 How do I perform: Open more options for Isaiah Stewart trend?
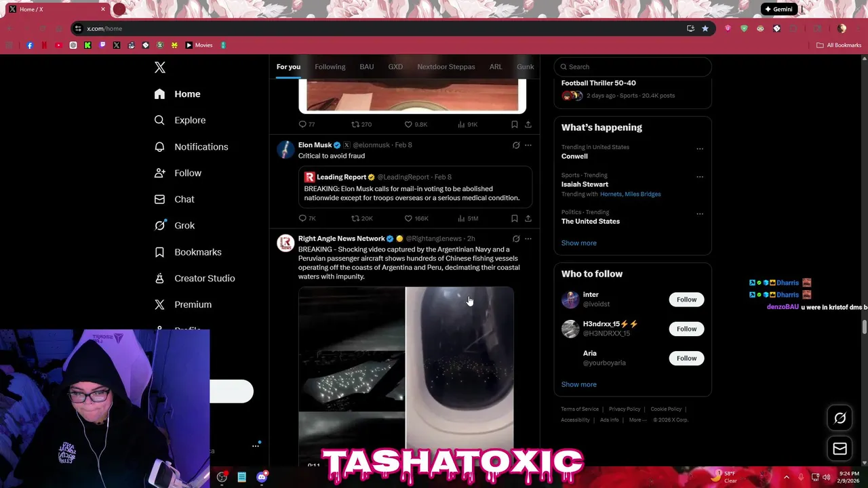pyautogui.click(x=700, y=177)
